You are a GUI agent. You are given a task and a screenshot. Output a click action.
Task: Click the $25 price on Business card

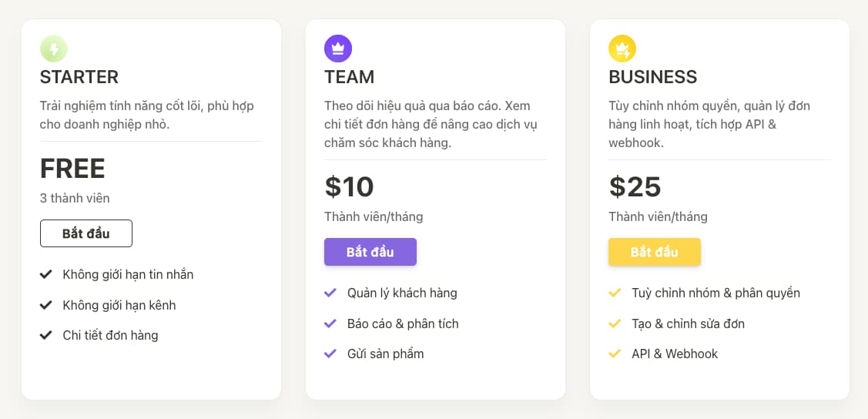coord(635,186)
